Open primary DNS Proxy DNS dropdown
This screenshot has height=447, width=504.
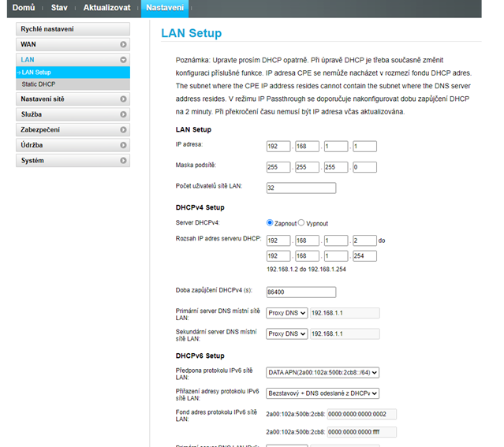click(286, 312)
